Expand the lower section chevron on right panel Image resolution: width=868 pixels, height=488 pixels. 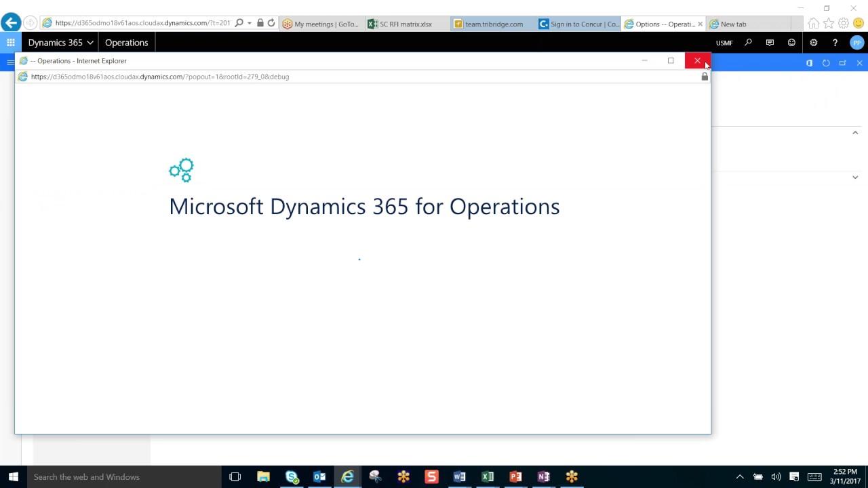pos(855,178)
